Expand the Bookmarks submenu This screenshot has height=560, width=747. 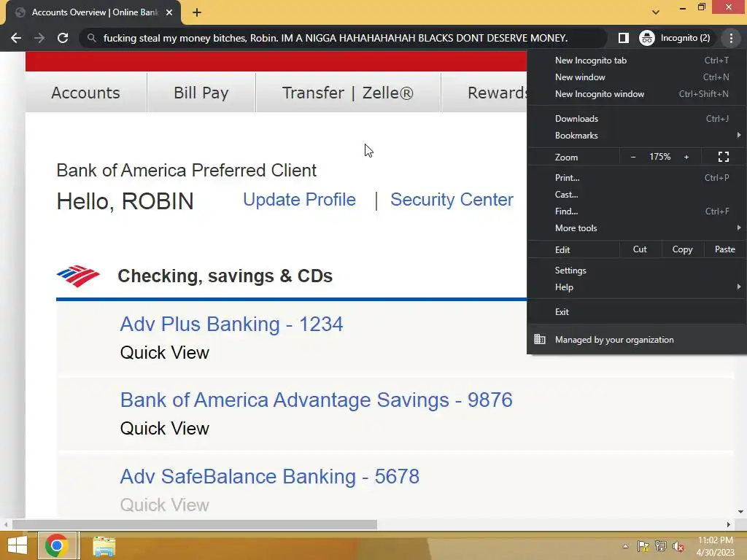pyautogui.click(x=637, y=135)
